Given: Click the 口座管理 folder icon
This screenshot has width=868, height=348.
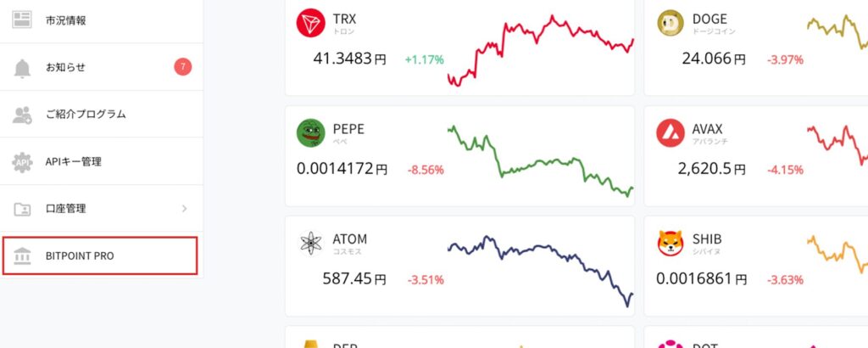Looking at the screenshot, I should 23,209.
